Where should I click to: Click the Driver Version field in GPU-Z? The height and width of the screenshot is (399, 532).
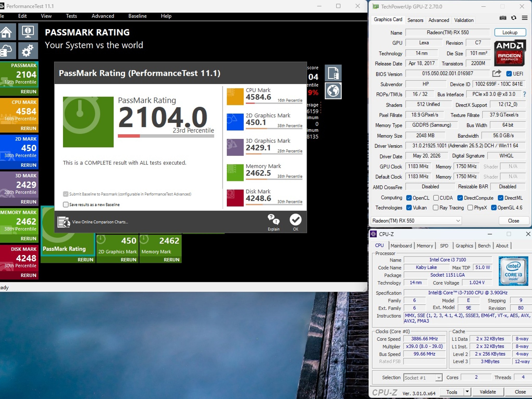[465, 146]
